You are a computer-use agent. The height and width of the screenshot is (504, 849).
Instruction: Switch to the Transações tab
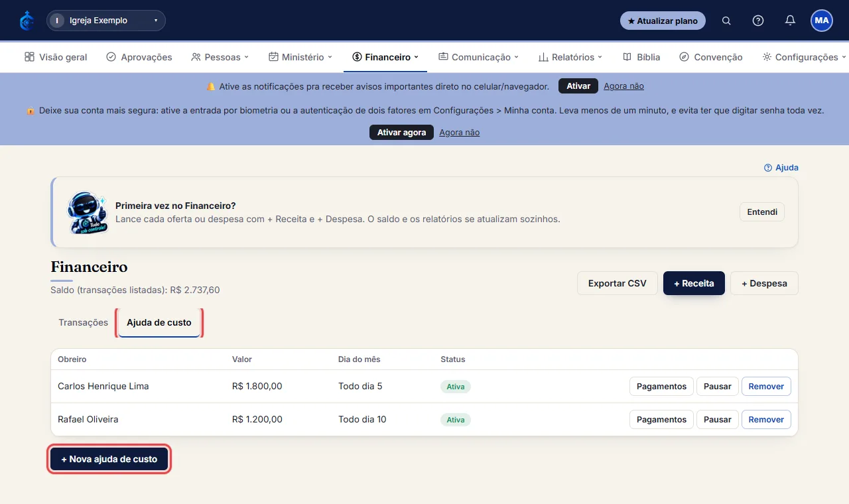point(83,322)
